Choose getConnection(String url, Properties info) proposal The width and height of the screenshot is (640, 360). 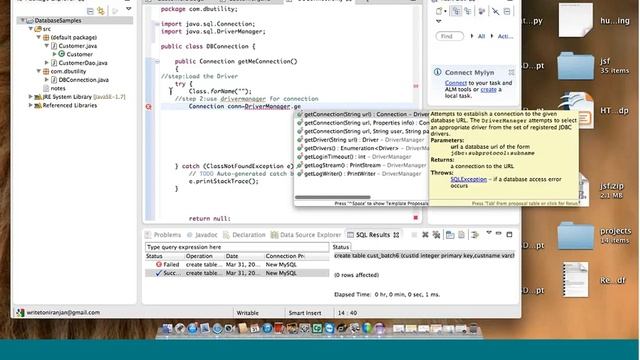pyautogui.click(x=362, y=123)
